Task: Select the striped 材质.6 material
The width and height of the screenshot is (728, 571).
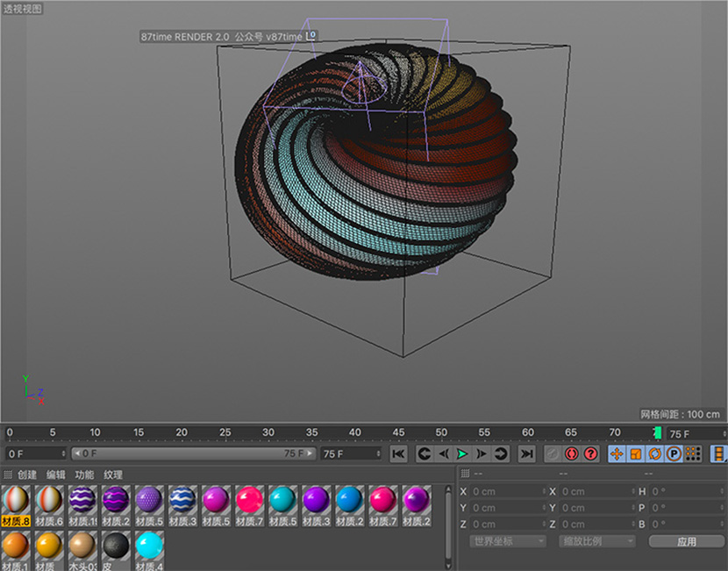Action: point(49,505)
